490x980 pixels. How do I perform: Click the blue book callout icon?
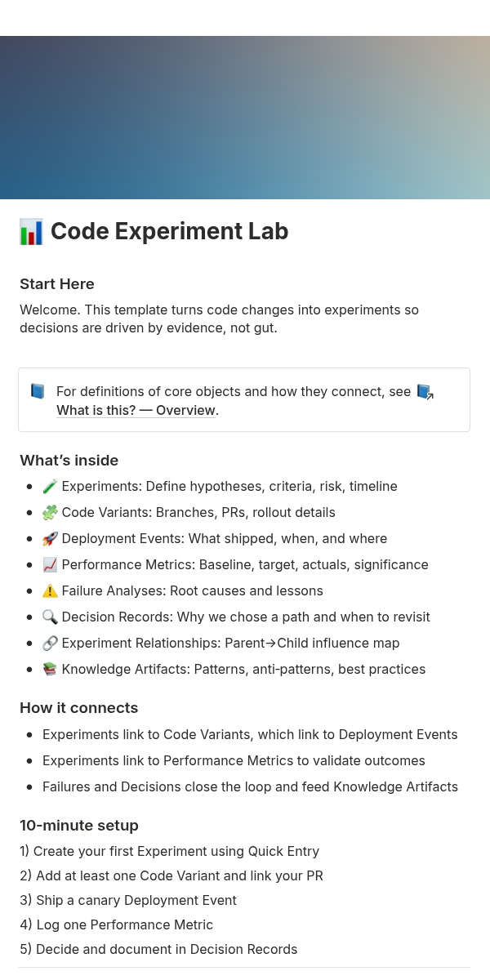38,391
